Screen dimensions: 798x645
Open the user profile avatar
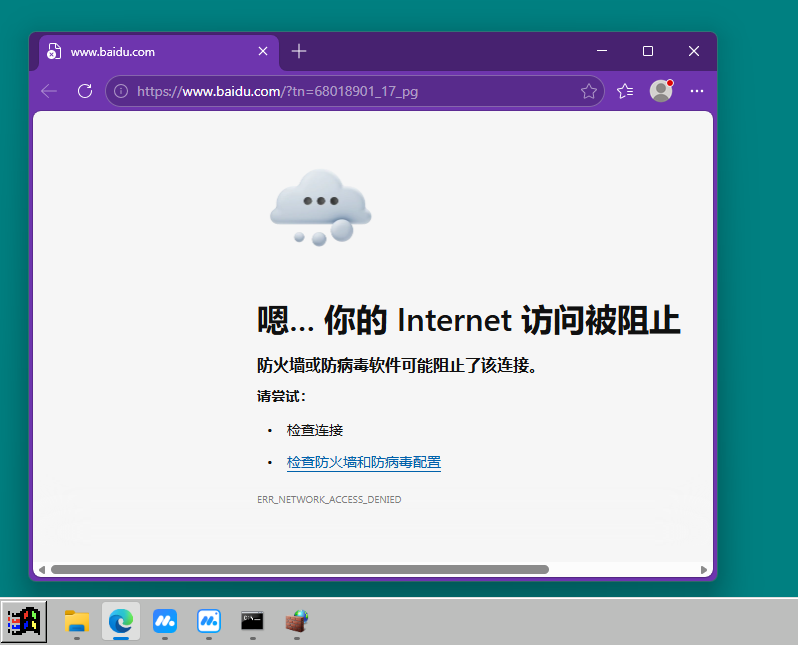pyautogui.click(x=661, y=91)
